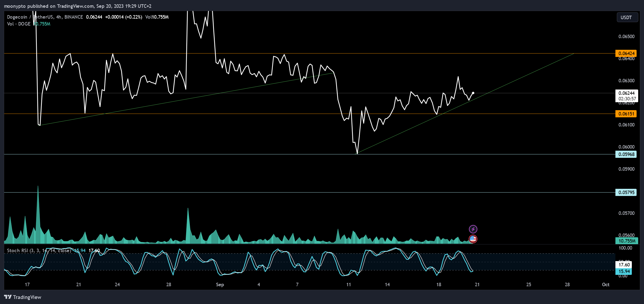The height and width of the screenshot is (304, 644).
Task: Click the 10.755M volume axis label
Action: pos(627,241)
